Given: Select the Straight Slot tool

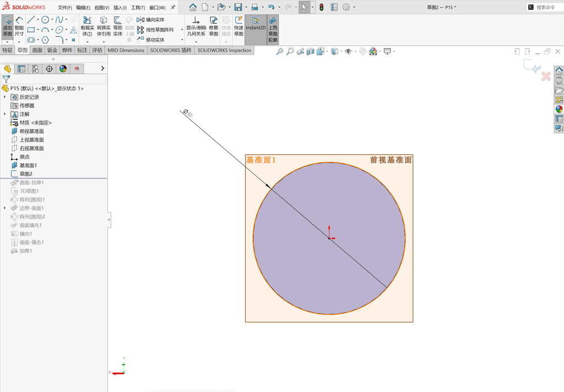Looking at the screenshot, I should (x=31, y=40).
